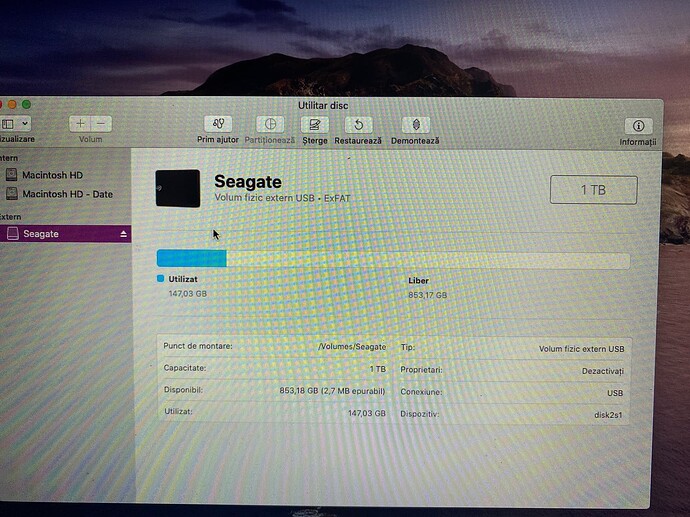Click the Seagate volume title

(x=248, y=182)
